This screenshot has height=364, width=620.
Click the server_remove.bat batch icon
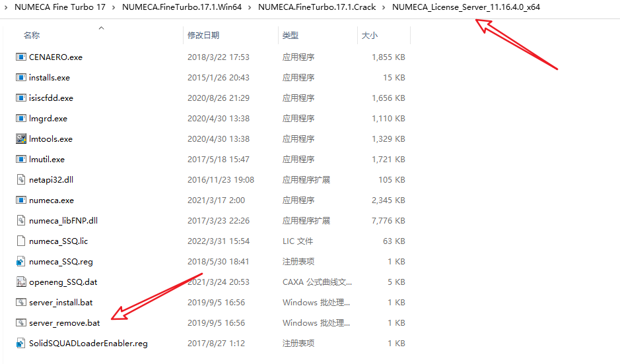tap(21, 323)
